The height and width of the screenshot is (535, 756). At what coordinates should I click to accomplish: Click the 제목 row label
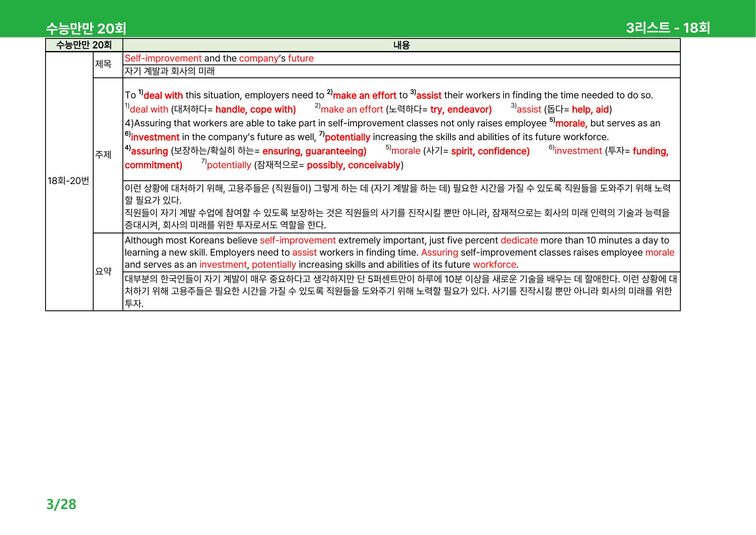pos(103,64)
